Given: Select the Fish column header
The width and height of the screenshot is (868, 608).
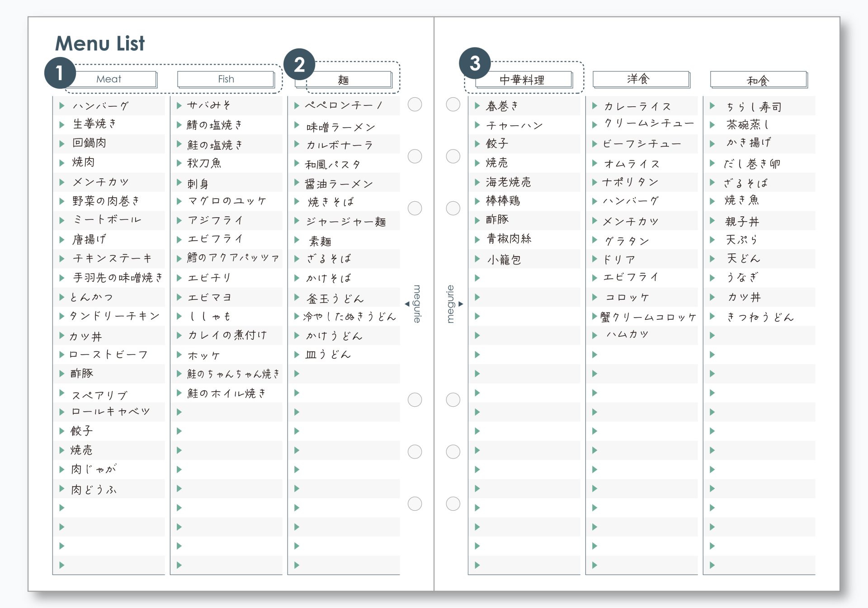Looking at the screenshot, I should (x=226, y=79).
